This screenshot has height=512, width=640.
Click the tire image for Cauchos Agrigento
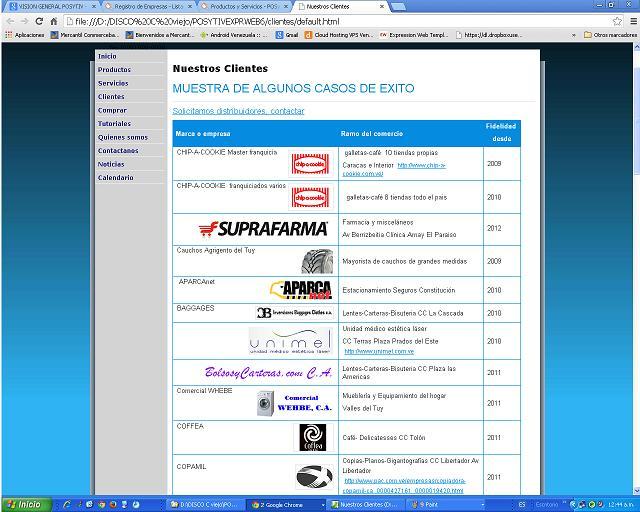[317, 261]
